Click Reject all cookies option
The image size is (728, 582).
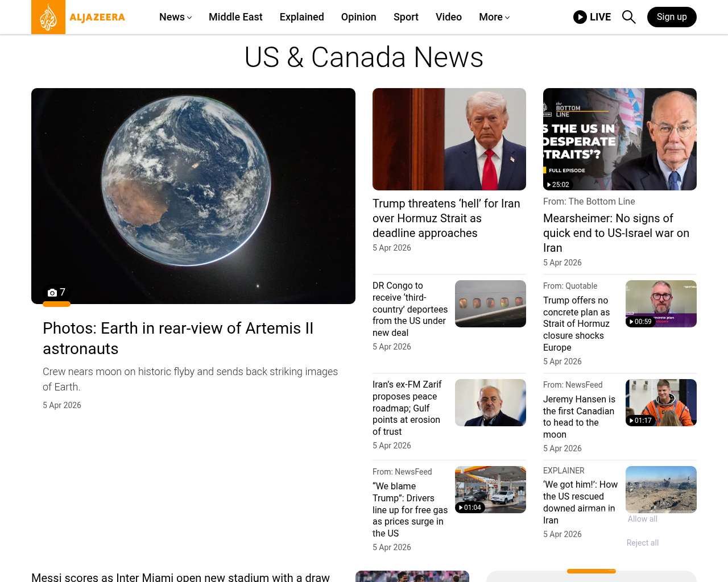(642, 543)
